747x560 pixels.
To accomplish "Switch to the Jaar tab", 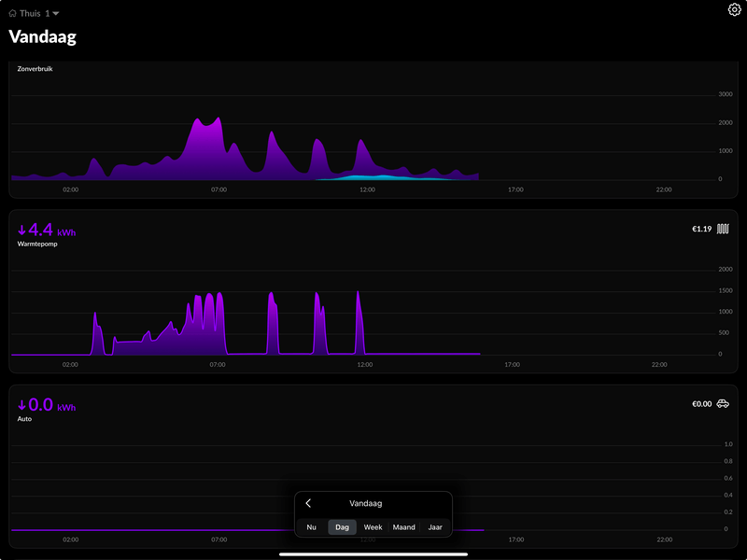I will click(435, 527).
